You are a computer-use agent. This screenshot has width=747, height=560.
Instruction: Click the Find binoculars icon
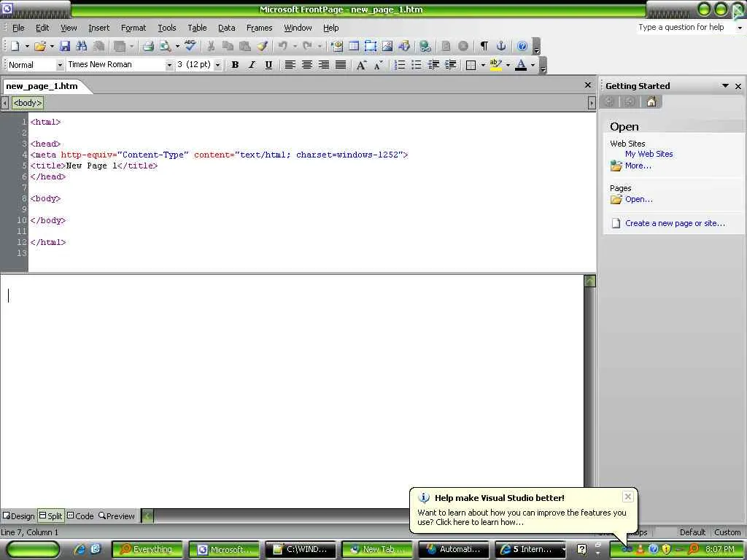coord(82,46)
